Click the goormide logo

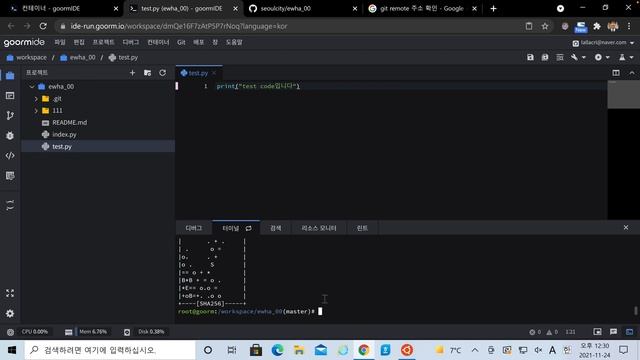24,42
